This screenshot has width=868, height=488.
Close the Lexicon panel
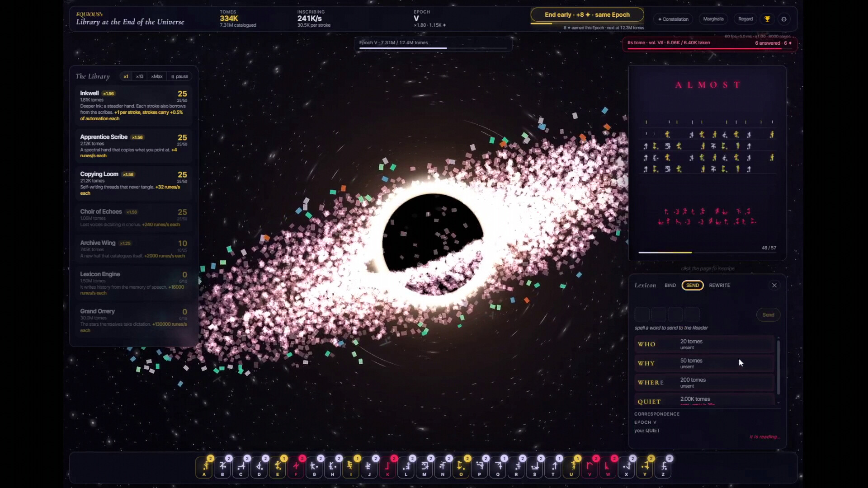[x=774, y=285]
